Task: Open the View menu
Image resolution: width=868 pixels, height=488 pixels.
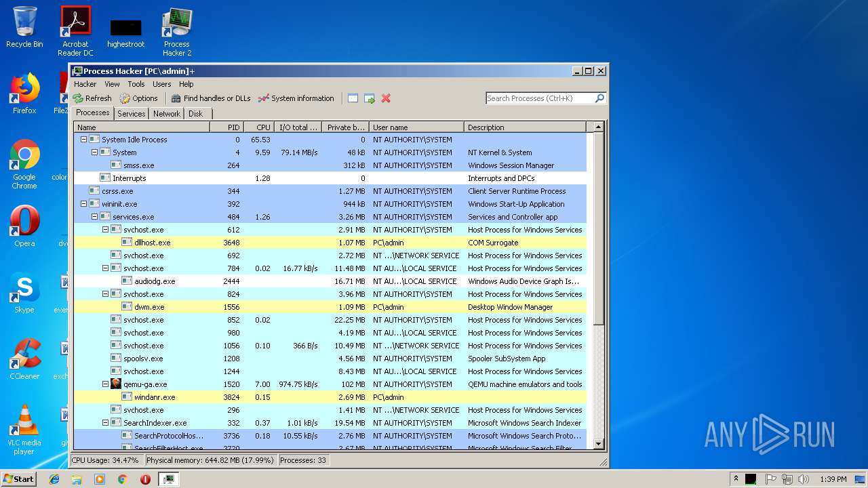Action: (112, 84)
